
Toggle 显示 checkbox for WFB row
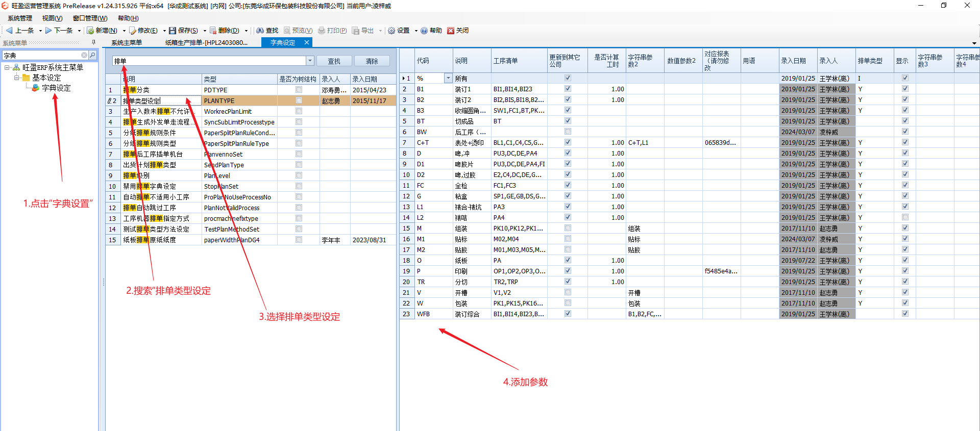[x=905, y=314]
